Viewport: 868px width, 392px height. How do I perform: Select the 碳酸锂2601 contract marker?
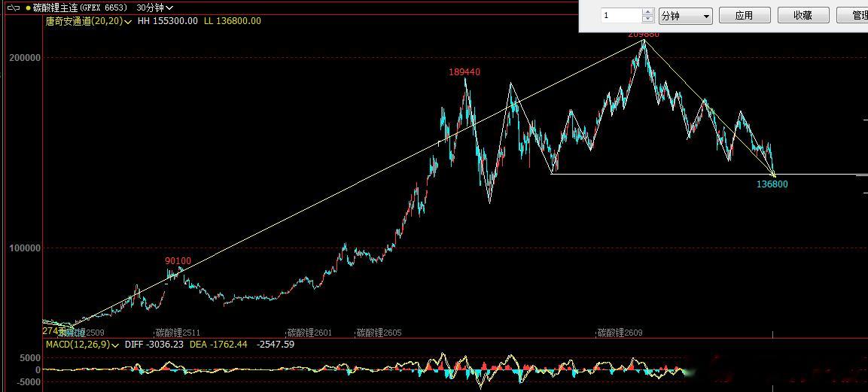309,333
